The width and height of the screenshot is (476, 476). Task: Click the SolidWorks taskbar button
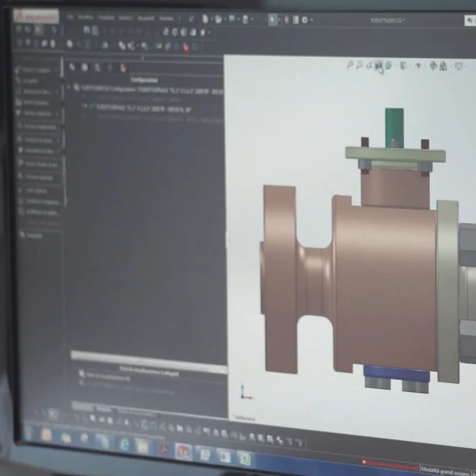pyautogui.click(x=183, y=452)
